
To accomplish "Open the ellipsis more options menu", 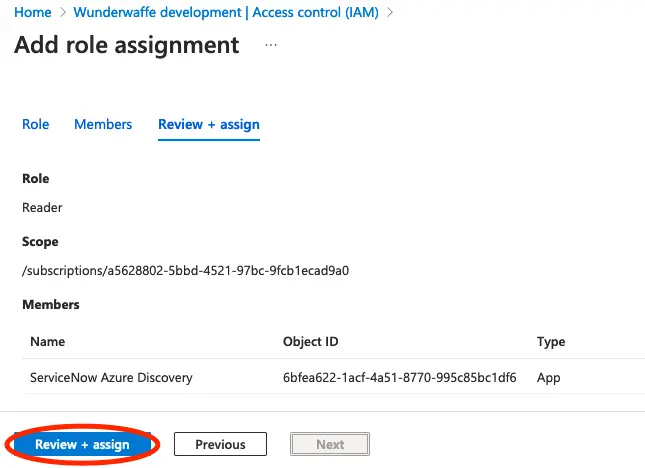I will tap(270, 46).
